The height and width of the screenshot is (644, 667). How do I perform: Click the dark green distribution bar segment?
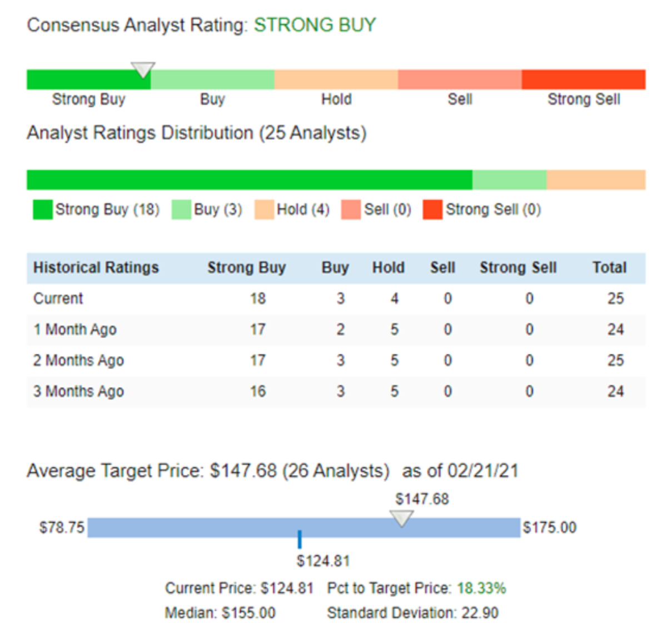coord(250,180)
